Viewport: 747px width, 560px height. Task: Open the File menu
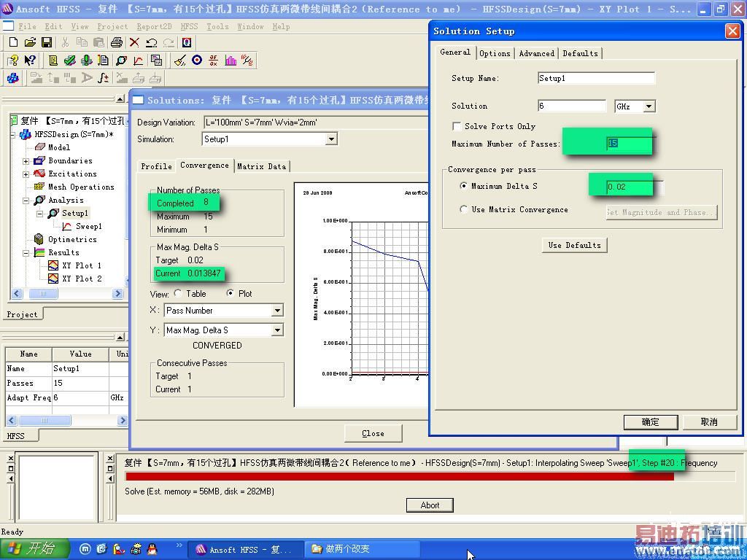(27, 27)
